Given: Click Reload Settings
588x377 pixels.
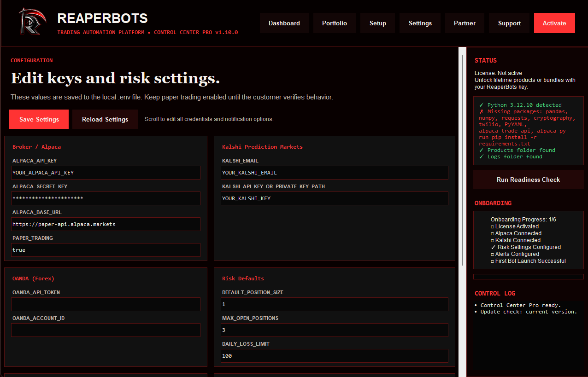Looking at the screenshot, I should click(105, 119).
